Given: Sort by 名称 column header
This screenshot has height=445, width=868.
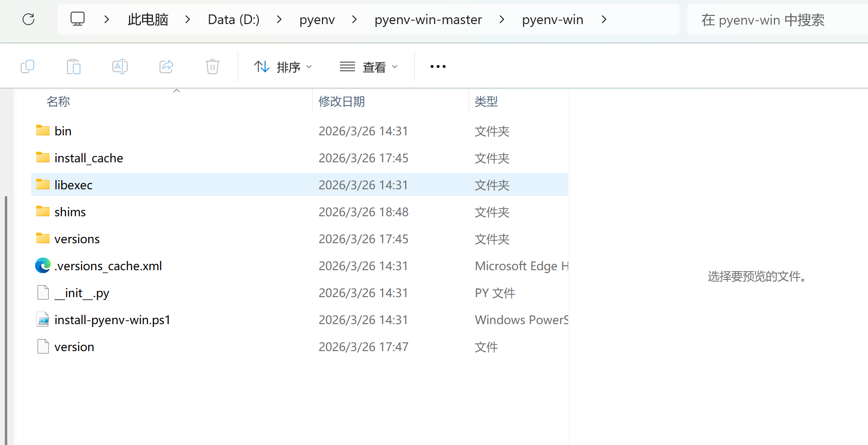Looking at the screenshot, I should click(58, 102).
